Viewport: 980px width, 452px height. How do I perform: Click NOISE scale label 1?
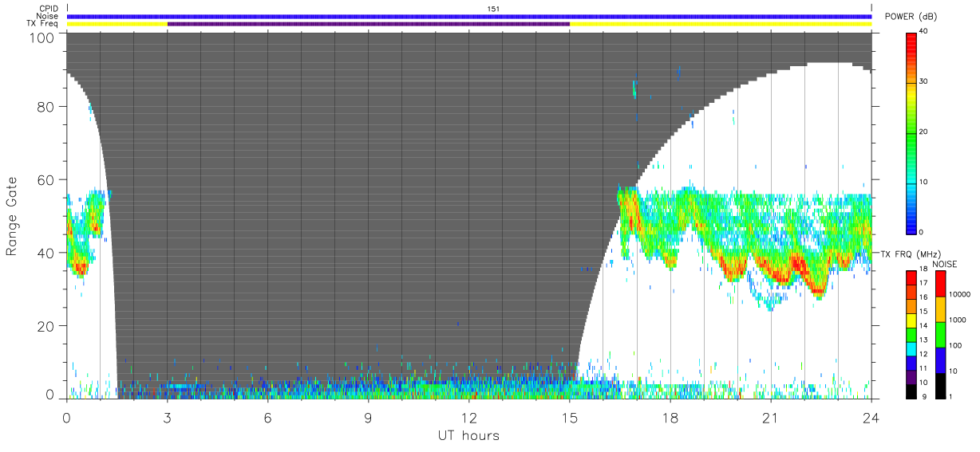(952, 396)
